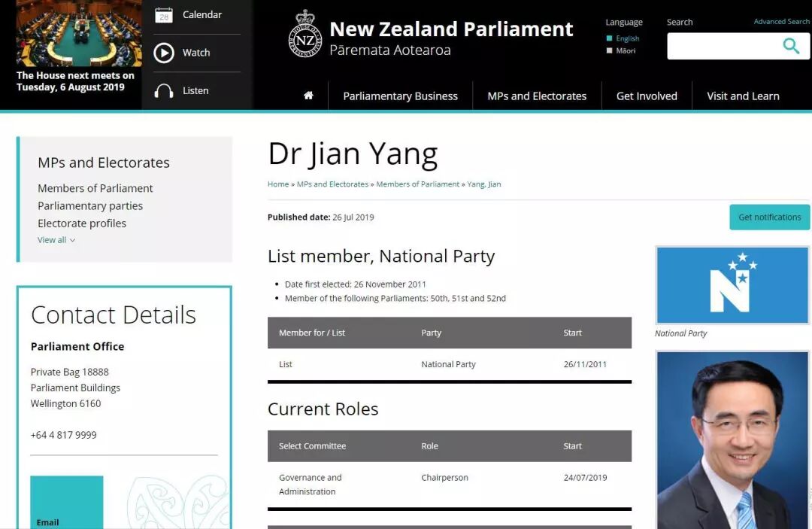The width and height of the screenshot is (812, 529).
Task: Click the Watch play icon
Action: click(x=164, y=53)
